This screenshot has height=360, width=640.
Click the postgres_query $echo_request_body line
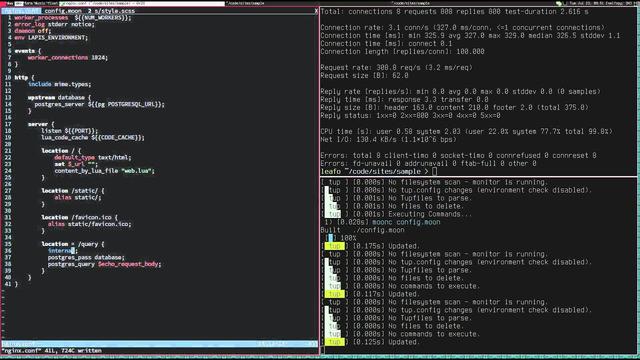(x=104, y=264)
